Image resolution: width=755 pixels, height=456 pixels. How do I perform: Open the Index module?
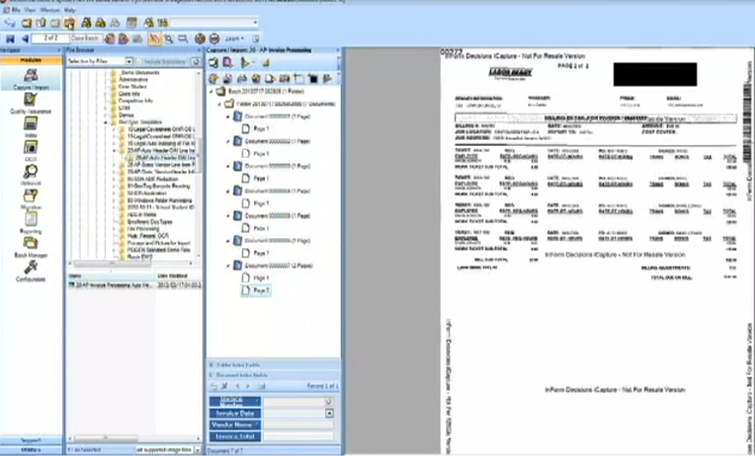click(x=30, y=127)
